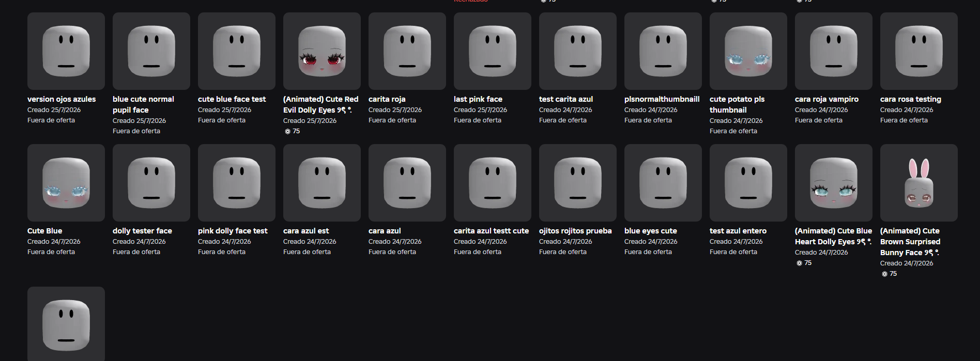Open the 'cara azul' head thumbnail
The width and height of the screenshot is (980, 361).
click(407, 183)
